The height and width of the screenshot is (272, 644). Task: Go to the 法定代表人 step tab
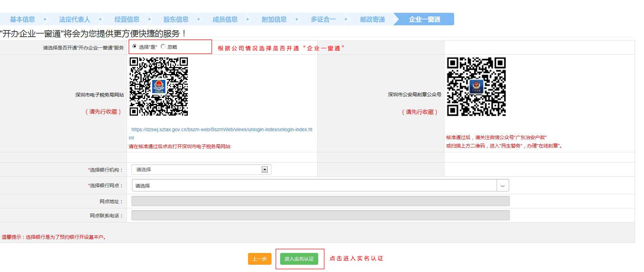click(74, 19)
